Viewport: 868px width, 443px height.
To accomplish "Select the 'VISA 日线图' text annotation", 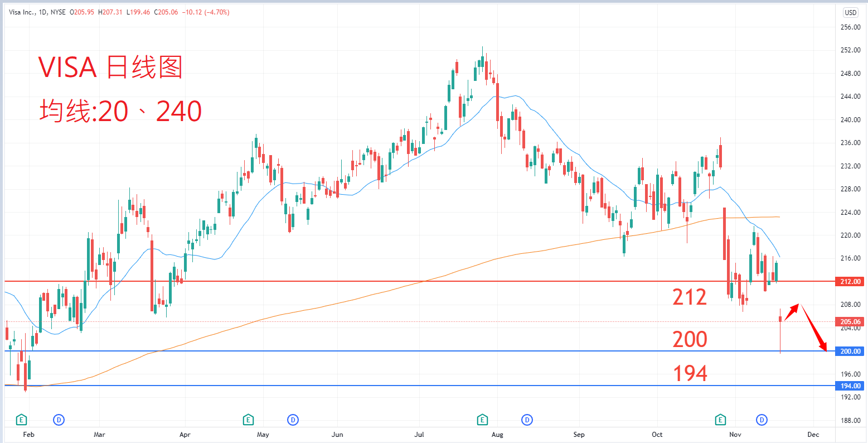I will coord(110,68).
